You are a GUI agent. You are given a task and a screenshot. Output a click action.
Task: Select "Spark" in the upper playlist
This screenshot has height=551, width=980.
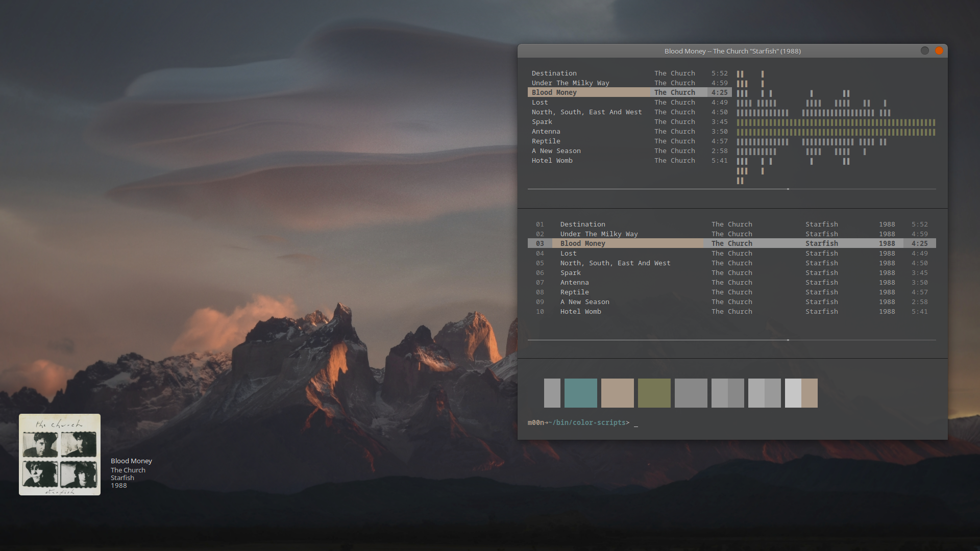click(x=542, y=122)
